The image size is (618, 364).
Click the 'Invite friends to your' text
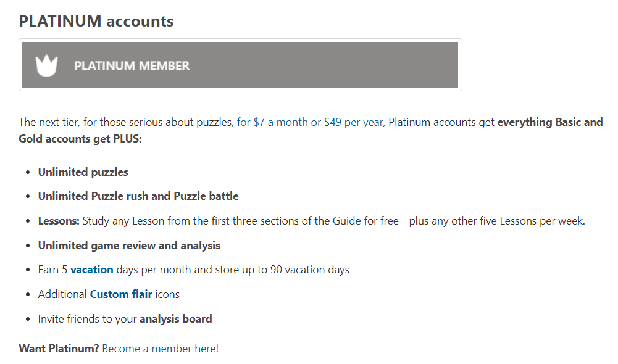point(87,319)
